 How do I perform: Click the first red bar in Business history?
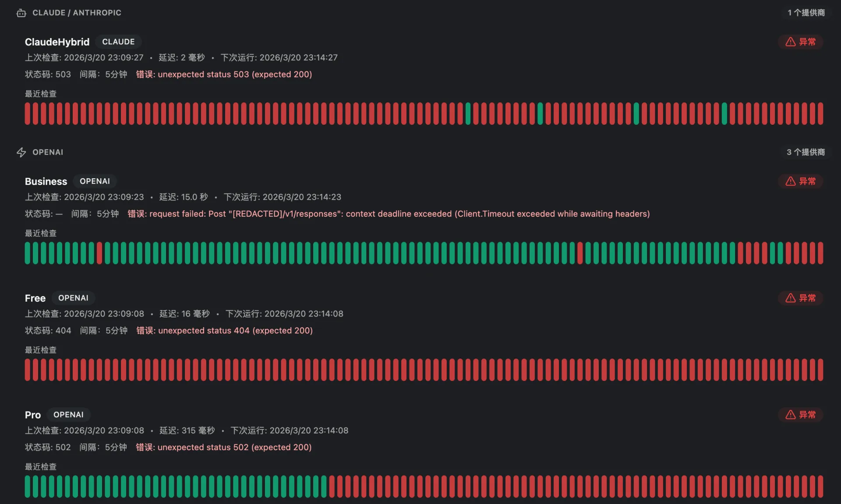[x=99, y=253]
